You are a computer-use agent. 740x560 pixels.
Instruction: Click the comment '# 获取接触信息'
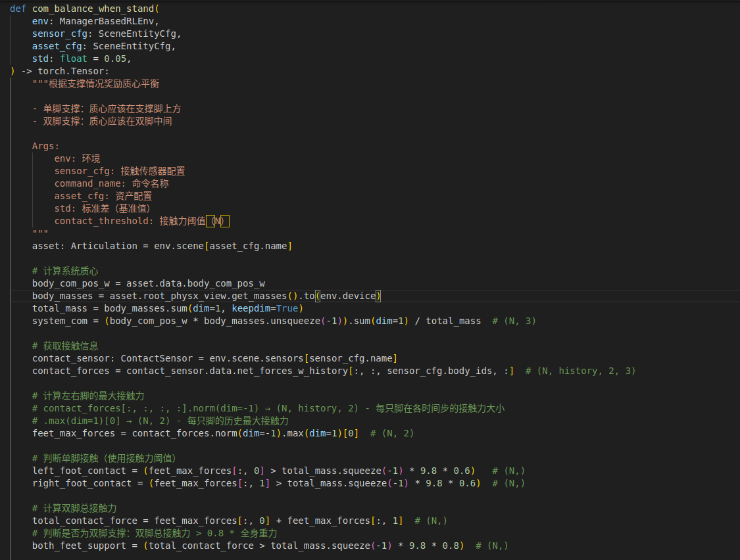[x=65, y=346]
